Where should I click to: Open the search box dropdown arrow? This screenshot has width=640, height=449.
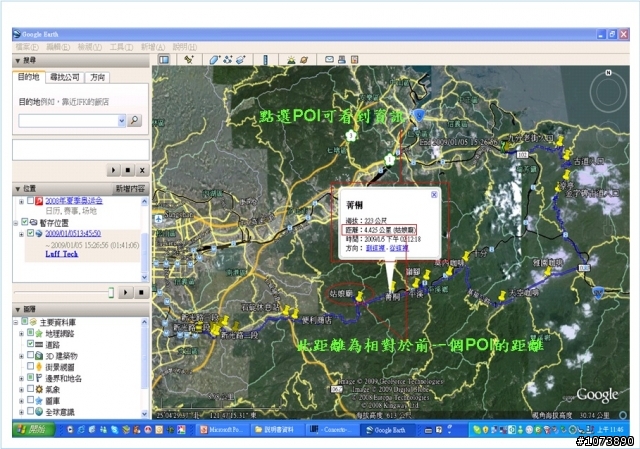(x=121, y=121)
